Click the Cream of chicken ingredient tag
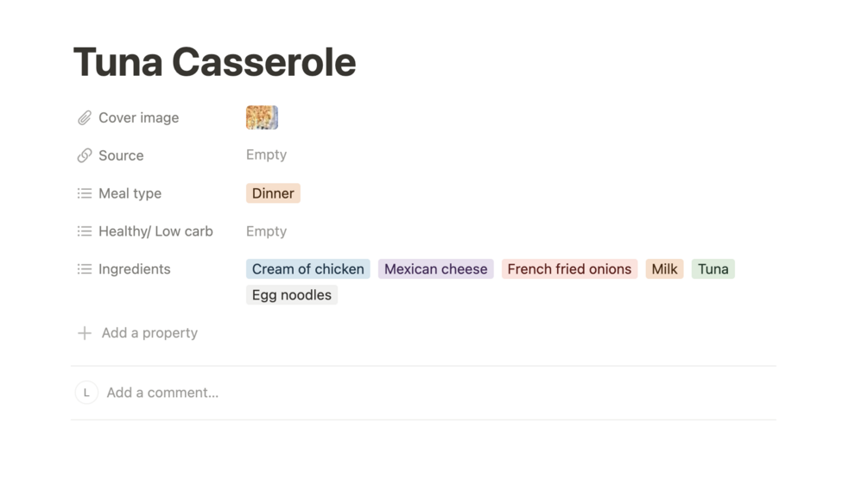 307,269
